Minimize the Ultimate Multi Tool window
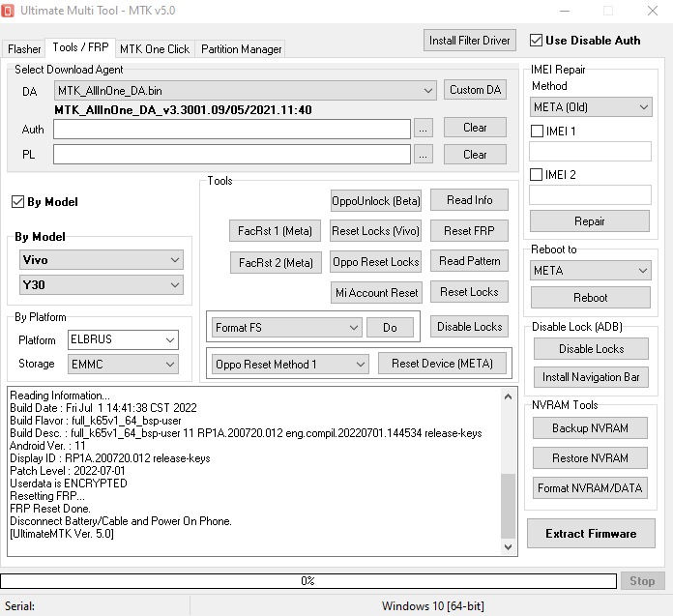 click(565, 11)
